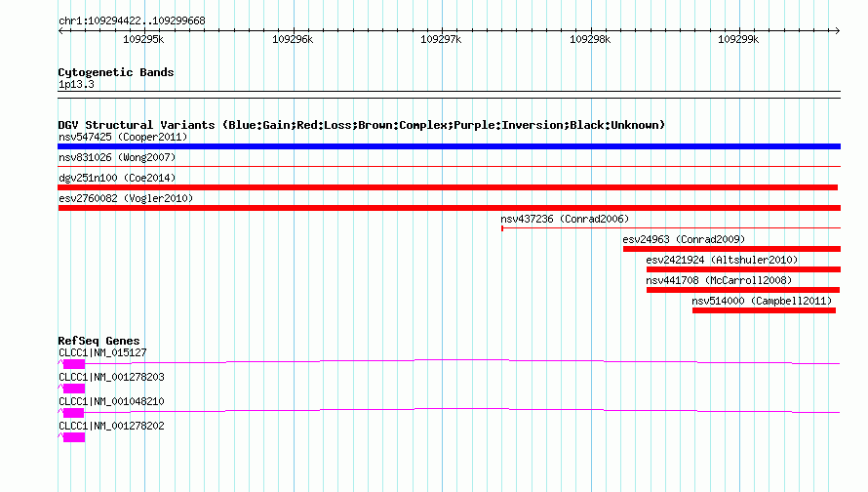Select the CLCC1|NM_015127 gene label
This screenshot has height=492, width=868.
[x=102, y=353]
